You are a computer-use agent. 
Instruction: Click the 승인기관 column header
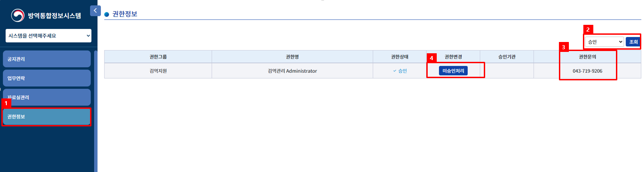pos(507,57)
